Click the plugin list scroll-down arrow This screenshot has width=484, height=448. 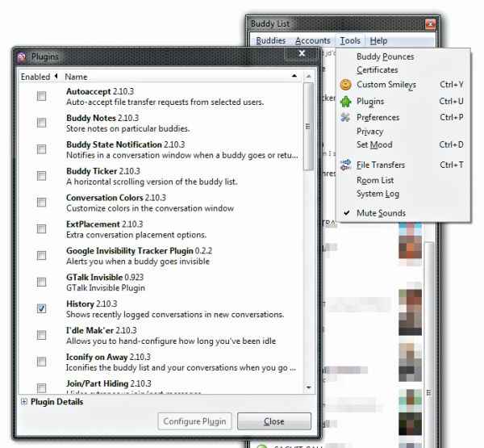[x=308, y=387]
